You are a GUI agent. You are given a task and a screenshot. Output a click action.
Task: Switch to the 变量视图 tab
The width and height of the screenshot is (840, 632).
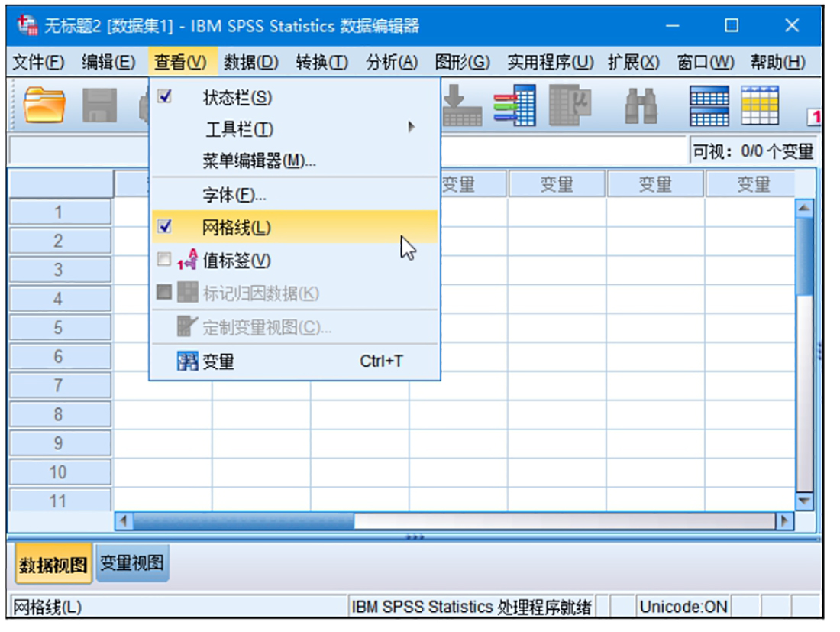pos(132,563)
